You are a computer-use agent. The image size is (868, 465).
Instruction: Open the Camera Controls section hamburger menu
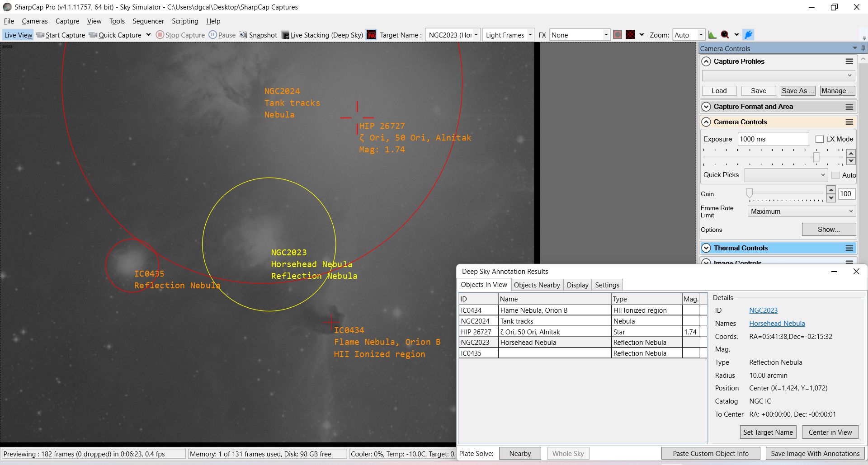click(849, 122)
